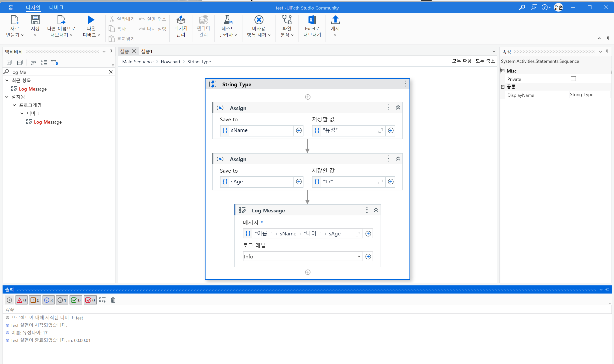This screenshot has width=614, height=364.
Task: Collapse the first Assign activity (sName)
Action: [398, 108]
